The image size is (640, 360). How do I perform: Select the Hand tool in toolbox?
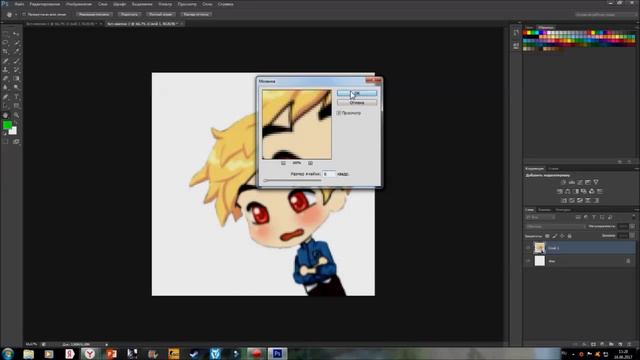5,115
